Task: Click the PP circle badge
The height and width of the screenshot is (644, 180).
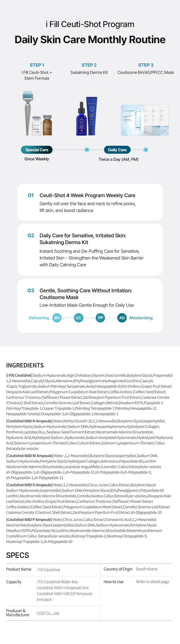Action: click(x=100, y=318)
